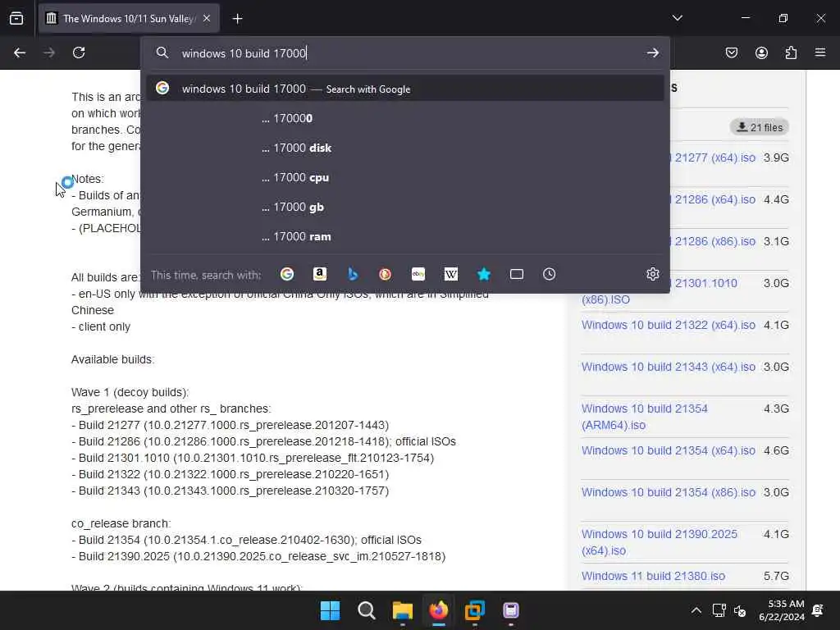Screen dimensions: 840x630
Task: Open 21277 (x64).iso link
Action: [714, 158]
